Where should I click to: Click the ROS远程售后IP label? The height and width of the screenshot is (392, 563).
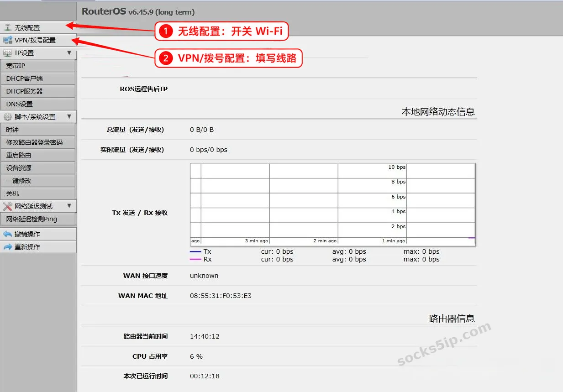point(143,89)
